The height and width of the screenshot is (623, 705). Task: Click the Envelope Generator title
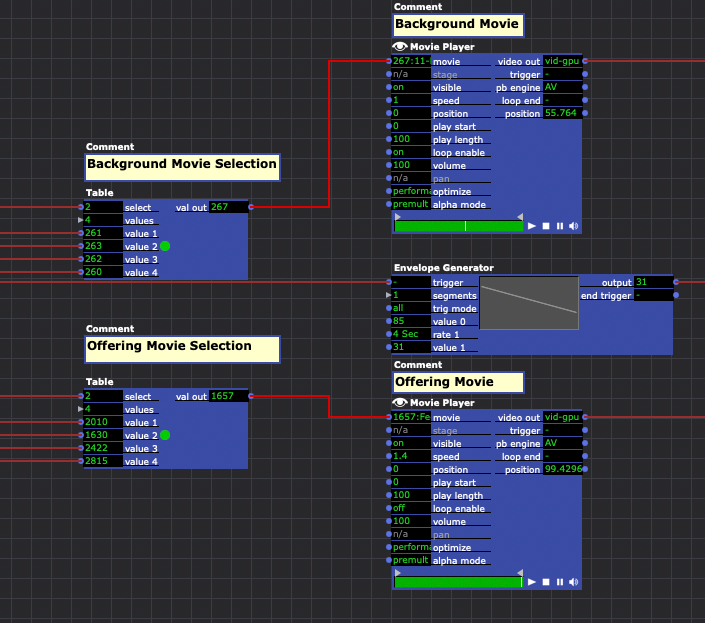point(444,268)
